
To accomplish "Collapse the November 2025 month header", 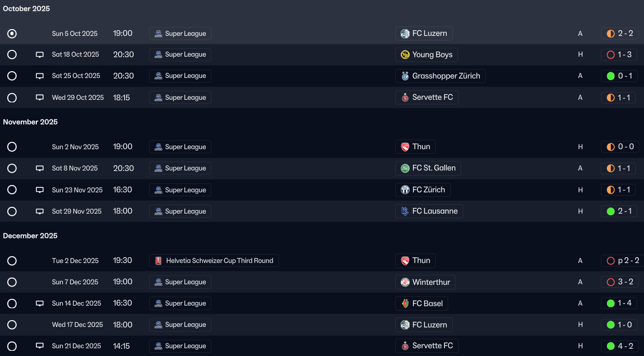I will pos(30,122).
